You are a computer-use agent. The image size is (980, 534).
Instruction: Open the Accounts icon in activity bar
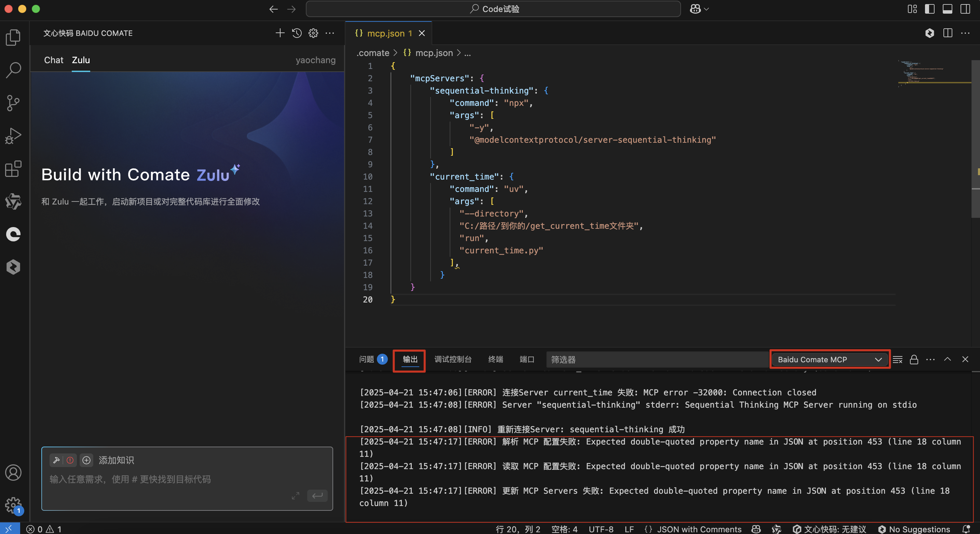(x=14, y=473)
